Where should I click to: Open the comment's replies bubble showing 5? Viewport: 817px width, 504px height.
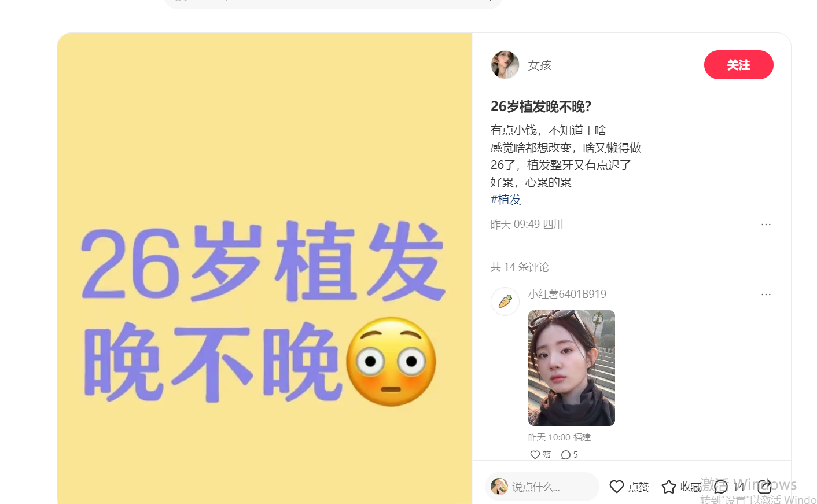569,455
